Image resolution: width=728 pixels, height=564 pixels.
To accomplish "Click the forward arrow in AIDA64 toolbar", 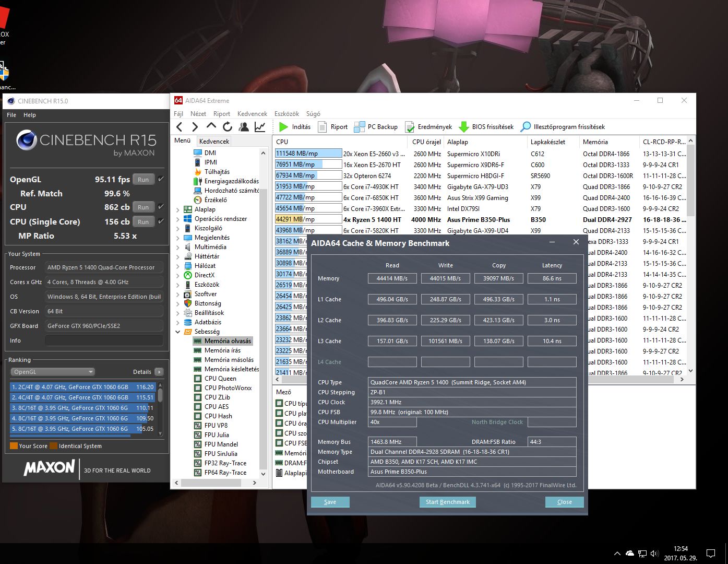I will tap(195, 127).
